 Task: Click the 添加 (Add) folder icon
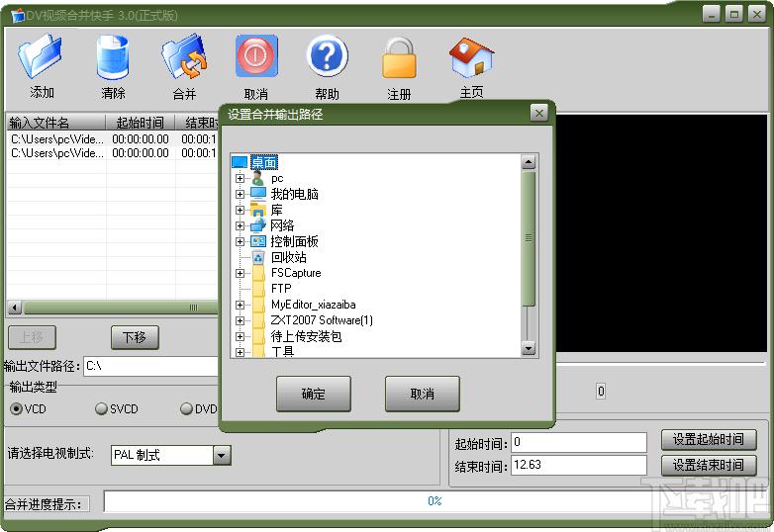pyautogui.click(x=41, y=56)
